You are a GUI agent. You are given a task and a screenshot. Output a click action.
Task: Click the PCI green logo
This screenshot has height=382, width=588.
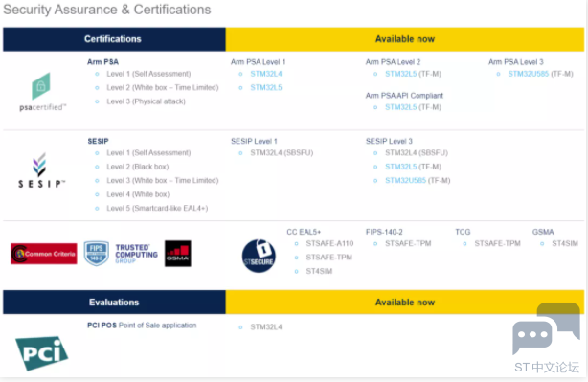tap(41, 353)
